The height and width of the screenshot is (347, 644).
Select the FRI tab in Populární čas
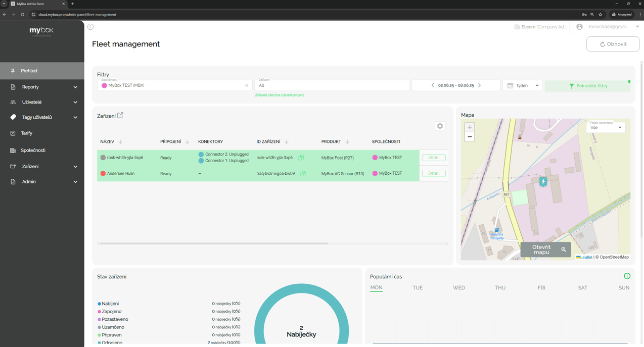coord(541,288)
